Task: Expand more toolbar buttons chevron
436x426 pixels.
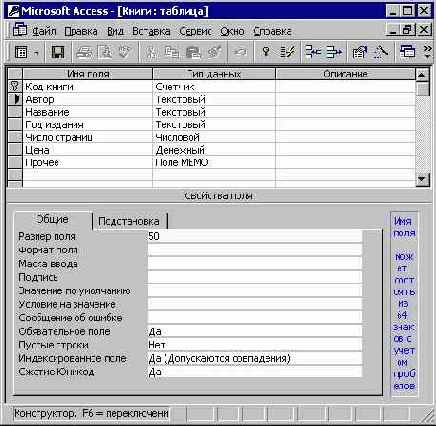Action: [x=428, y=52]
